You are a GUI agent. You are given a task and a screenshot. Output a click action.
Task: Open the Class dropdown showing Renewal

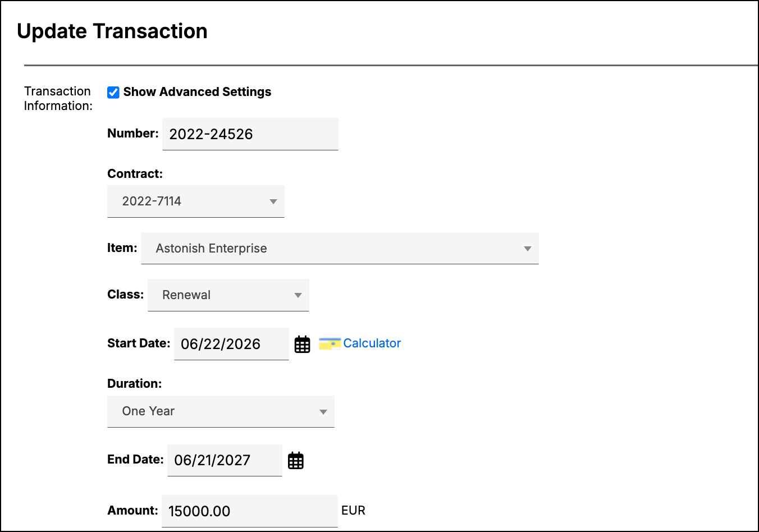tap(228, 295)
